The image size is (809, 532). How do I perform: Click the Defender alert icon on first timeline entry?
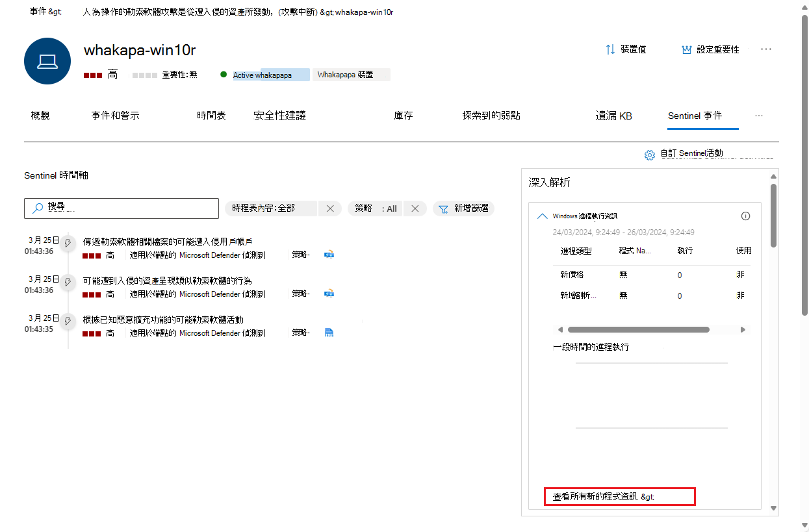point(329,255)
